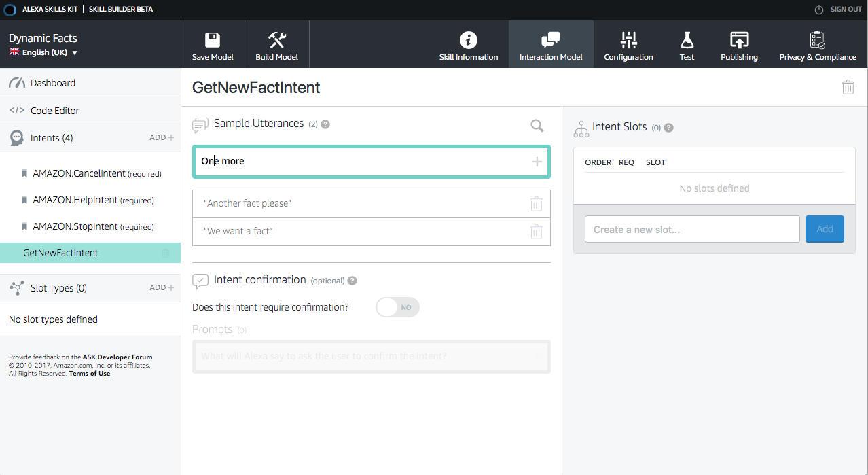Open Privacy & Compliance settings

[817, 43]
